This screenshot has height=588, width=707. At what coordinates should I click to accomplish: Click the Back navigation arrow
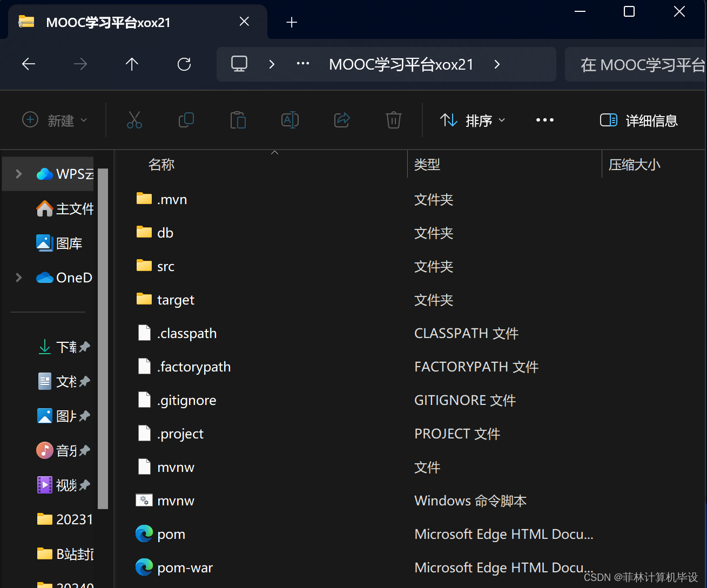point(28,64)
